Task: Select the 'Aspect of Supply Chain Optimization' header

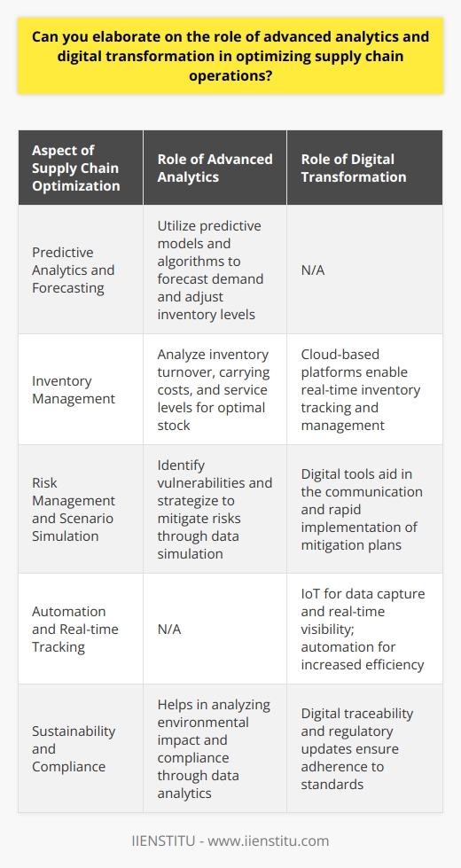Action: click(x=81, y=168)
